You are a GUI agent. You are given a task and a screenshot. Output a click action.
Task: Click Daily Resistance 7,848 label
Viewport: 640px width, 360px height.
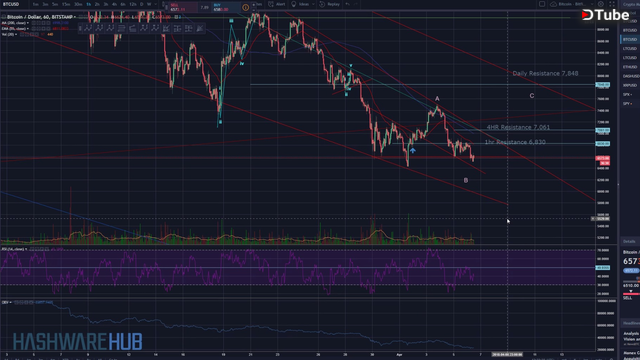point(545,73)
